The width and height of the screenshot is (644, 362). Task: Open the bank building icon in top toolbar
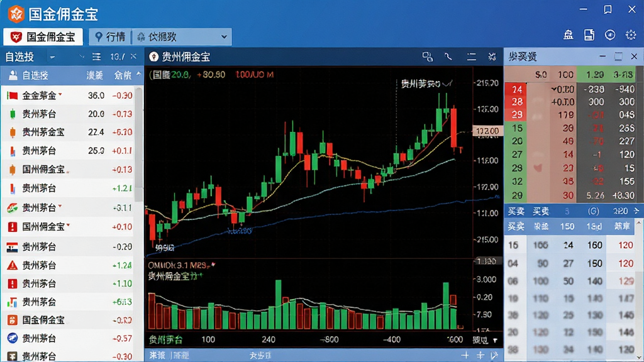tap(569, 35)
